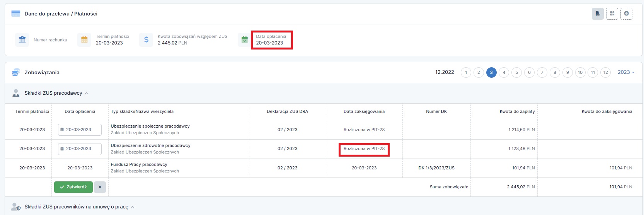Screen dimensions: 644x215
Task: Open the 2023 year dropdown
Action: [x=626, y=72]
